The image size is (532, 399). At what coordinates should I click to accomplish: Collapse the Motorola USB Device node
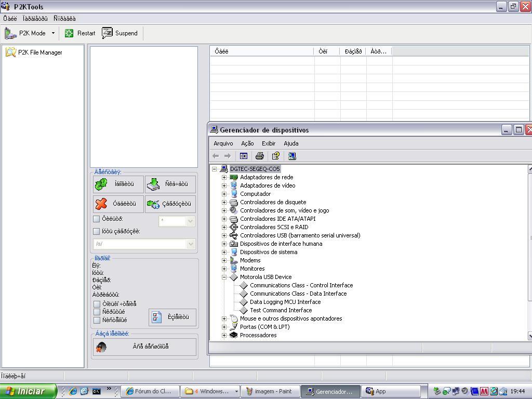click(x=224, y=277)
